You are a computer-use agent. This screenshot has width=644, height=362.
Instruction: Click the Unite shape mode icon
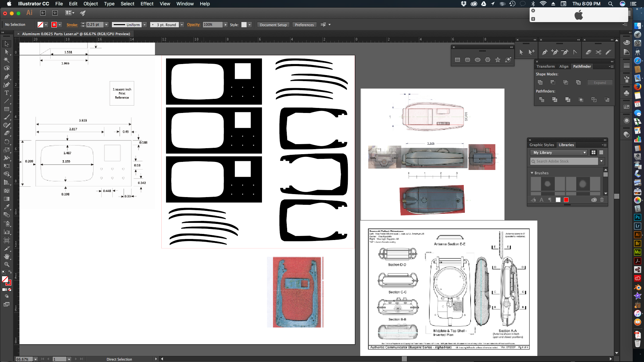(x=540, y=82)
